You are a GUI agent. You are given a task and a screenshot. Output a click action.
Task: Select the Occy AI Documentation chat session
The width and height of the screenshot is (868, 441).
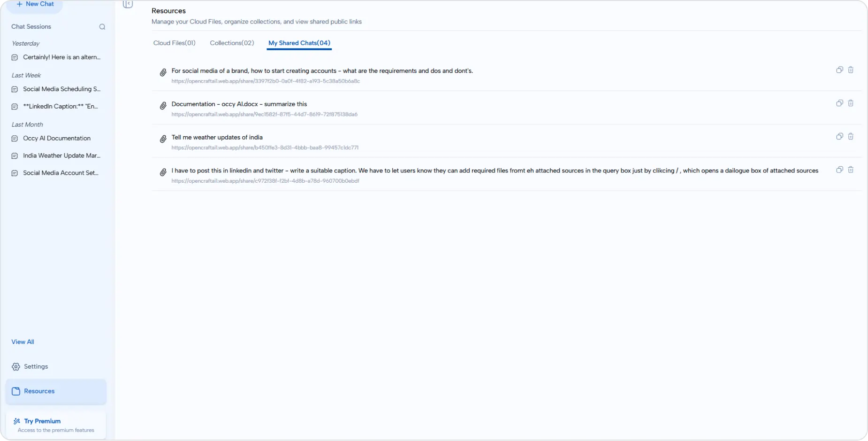(x=56, y=138)
